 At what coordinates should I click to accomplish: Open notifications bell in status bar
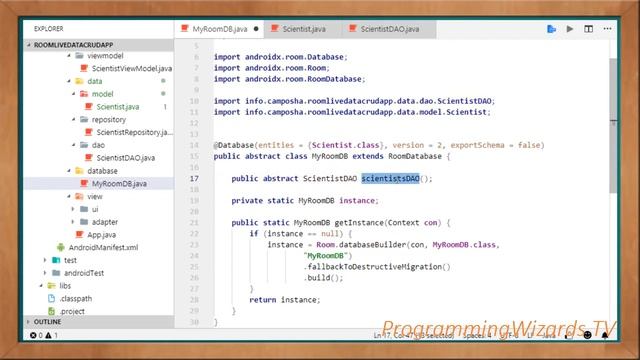(605, 336)
